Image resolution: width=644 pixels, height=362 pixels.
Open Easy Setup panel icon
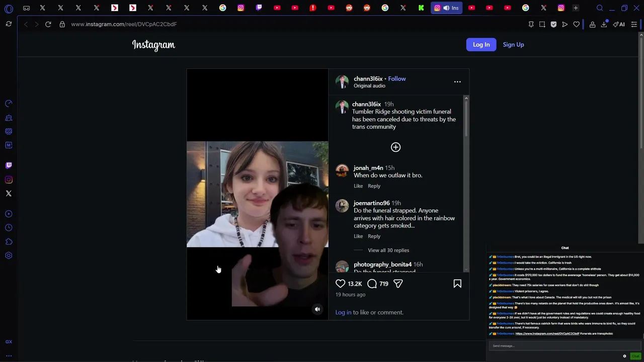(634, 24)
